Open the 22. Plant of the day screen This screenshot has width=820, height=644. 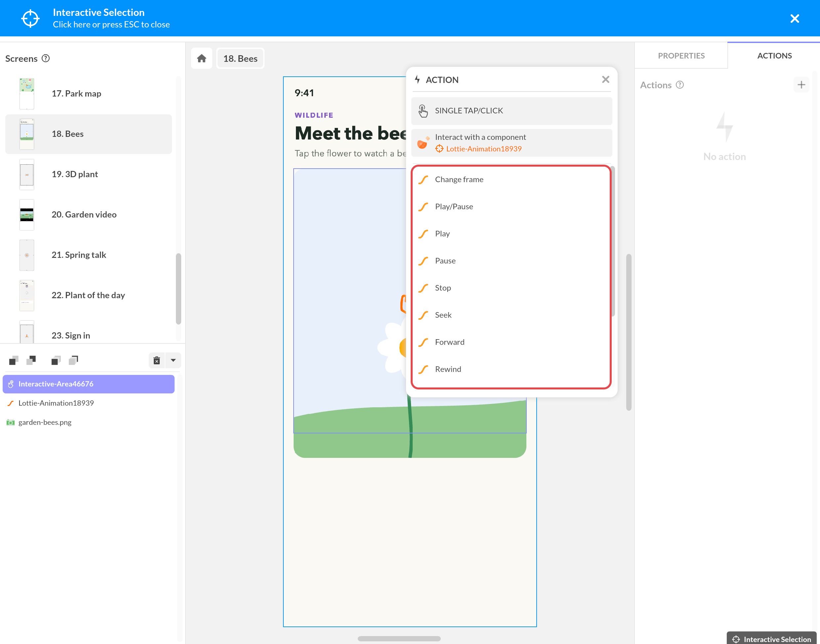(89, 295)
